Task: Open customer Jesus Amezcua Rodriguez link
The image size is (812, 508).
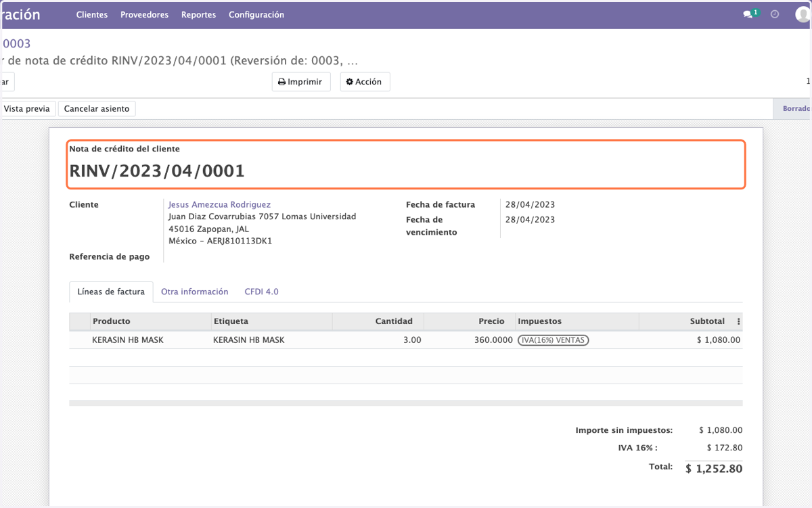Action: 219,204
